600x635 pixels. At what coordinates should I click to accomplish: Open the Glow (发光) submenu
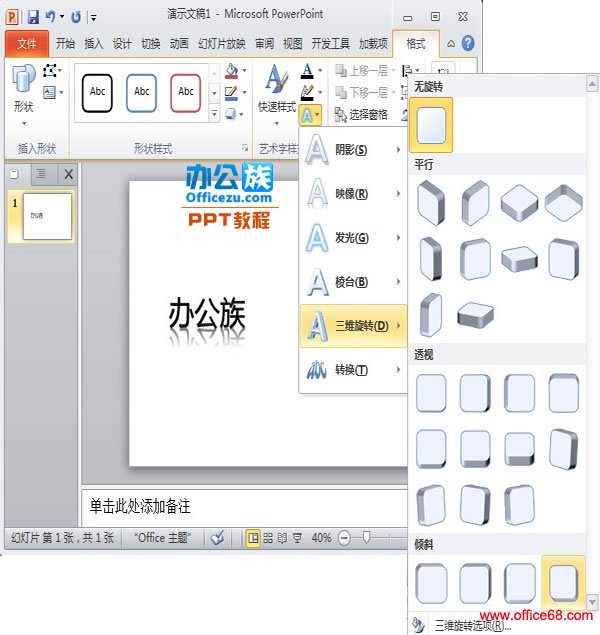tap(353, 238)
